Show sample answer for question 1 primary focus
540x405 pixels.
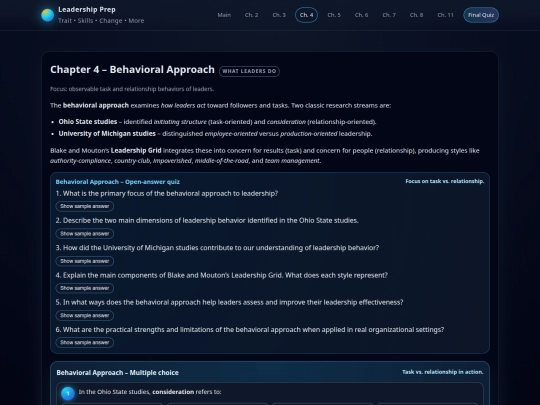[x=85, y=206]
